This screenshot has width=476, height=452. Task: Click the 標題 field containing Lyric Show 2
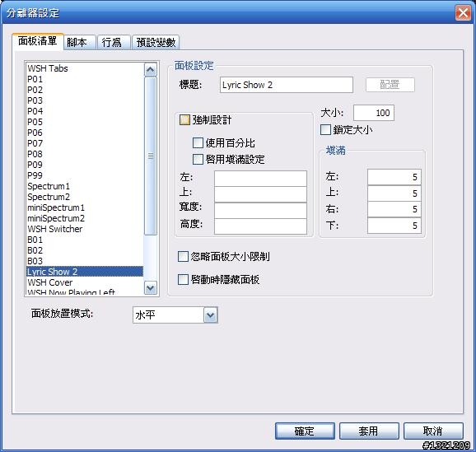coord(287,85)
